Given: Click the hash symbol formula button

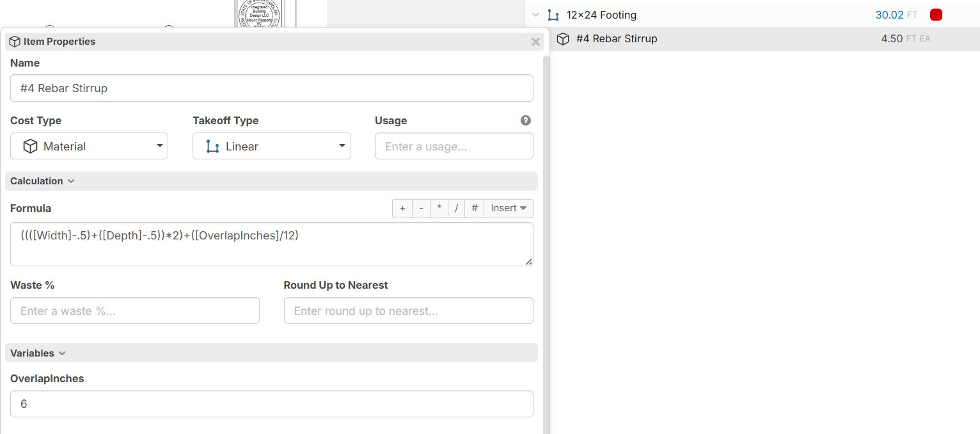Looking at the screenshot, I should coord(474,209).
